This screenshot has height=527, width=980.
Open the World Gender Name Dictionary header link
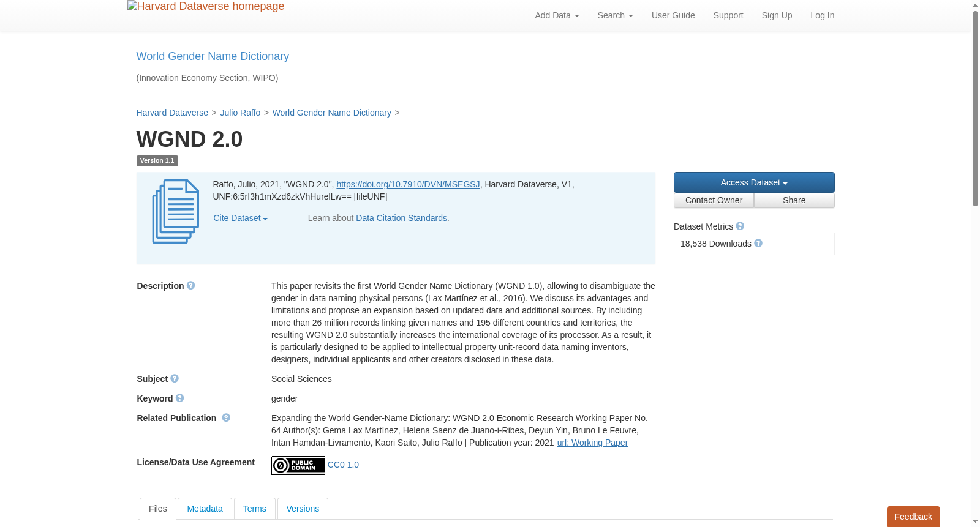click(213, 56)
